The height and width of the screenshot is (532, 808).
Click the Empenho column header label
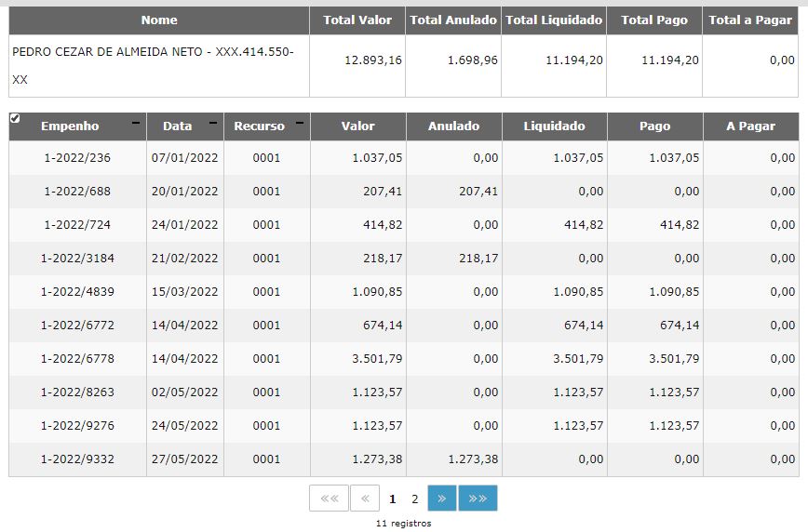point(70,126)
